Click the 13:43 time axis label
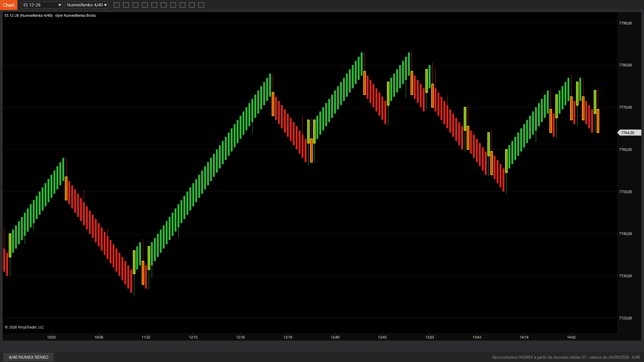644x362 pixels. pos(477,337)
